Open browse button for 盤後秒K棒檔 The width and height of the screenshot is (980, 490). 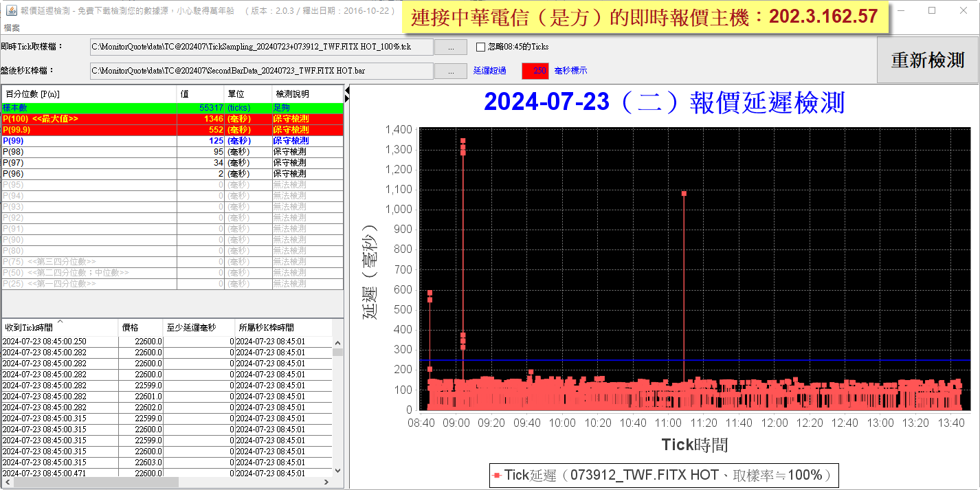[451, 71]
